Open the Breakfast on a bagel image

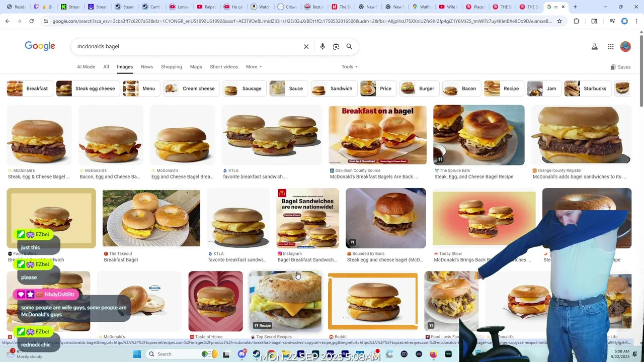pyautogui.click(x=377, y=135)
